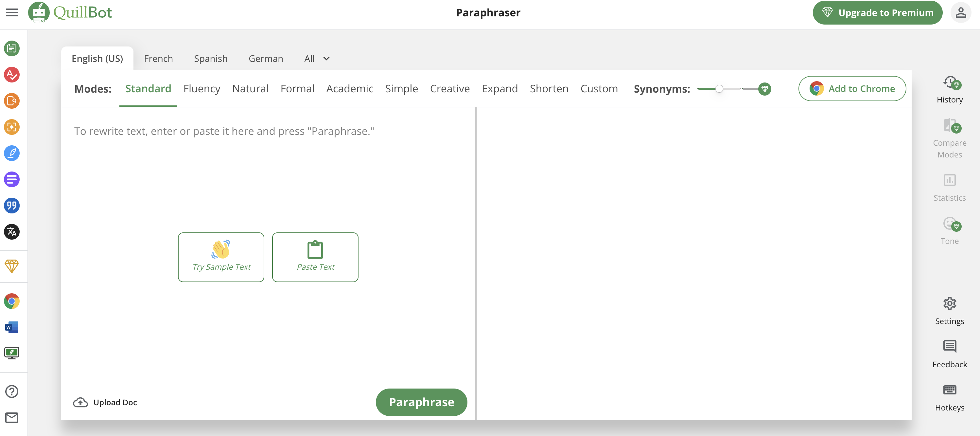Image resolution: width=980 pixels, height=436 pixels.
Task: Open the Translator tool in sidebar
Action: click(x=12, y=231)
